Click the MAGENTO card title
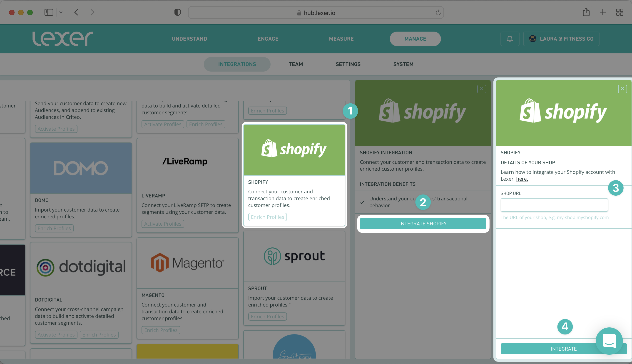This screenshot has width=632, height=364. (x=153, y=295)
